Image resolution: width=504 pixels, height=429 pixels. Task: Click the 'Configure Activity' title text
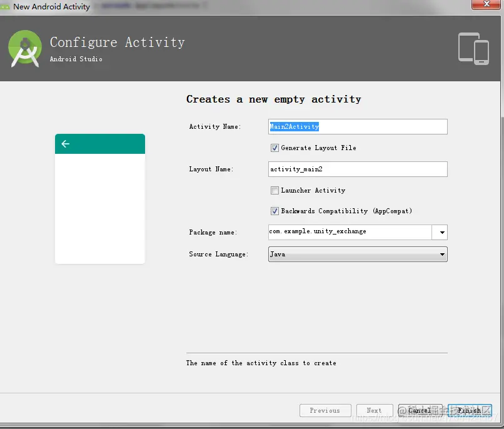(118, 43)
